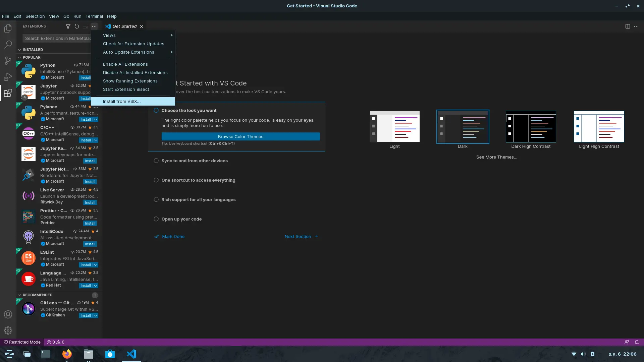Select the Dark theme radio button
Screen dimensions: 644x362
[x=463, y=126]
